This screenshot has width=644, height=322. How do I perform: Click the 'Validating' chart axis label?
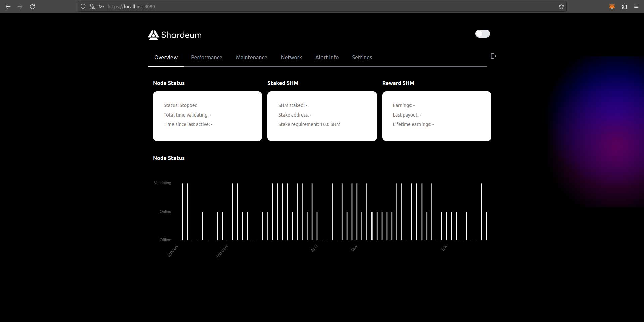pos(163,183)
